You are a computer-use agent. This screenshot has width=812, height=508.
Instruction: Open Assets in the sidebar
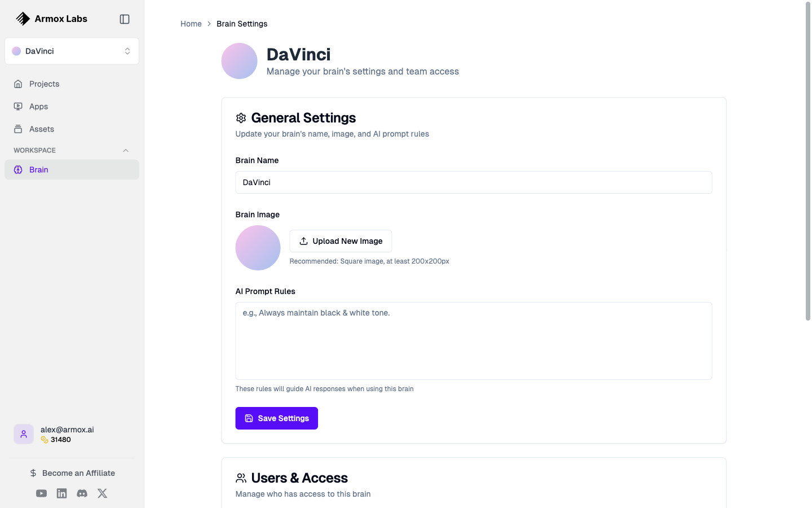coord(42,129)
